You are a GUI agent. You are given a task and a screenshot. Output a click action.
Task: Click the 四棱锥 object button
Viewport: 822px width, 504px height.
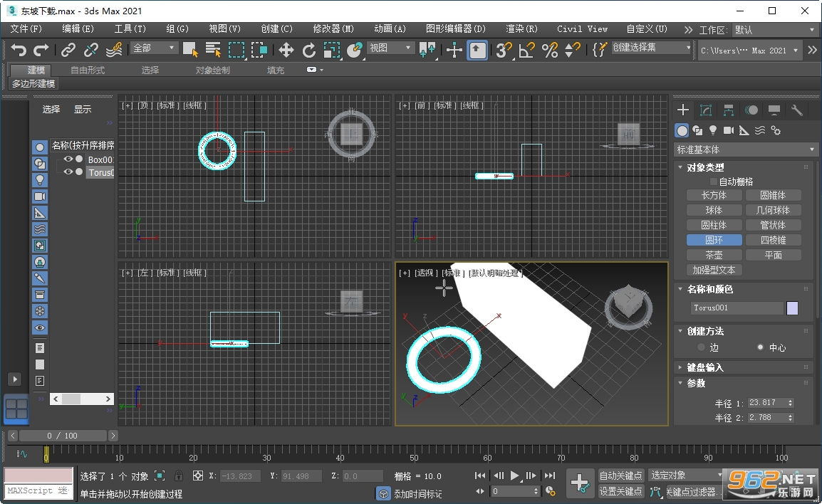click(x=774, y=240)
